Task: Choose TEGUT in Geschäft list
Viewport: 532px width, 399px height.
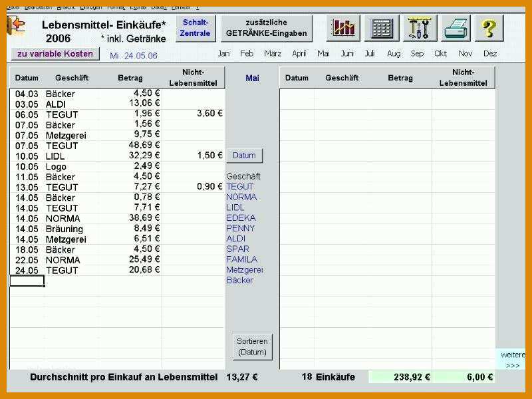Action: pos(239,187)
